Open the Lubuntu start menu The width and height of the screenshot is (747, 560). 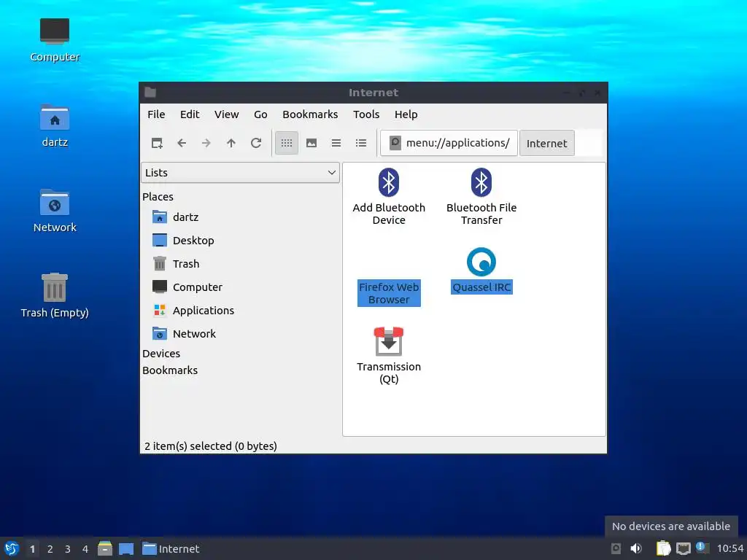click(12, 548)
